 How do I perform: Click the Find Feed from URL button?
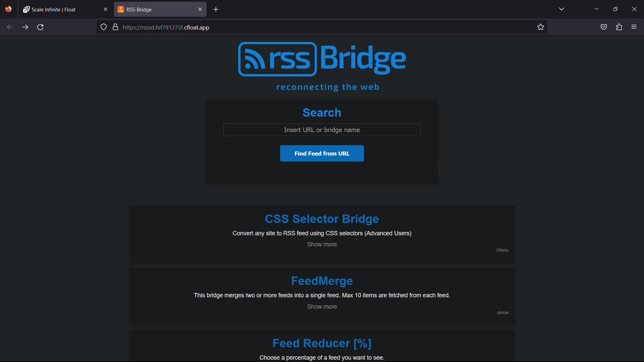[x=322, y=154]
